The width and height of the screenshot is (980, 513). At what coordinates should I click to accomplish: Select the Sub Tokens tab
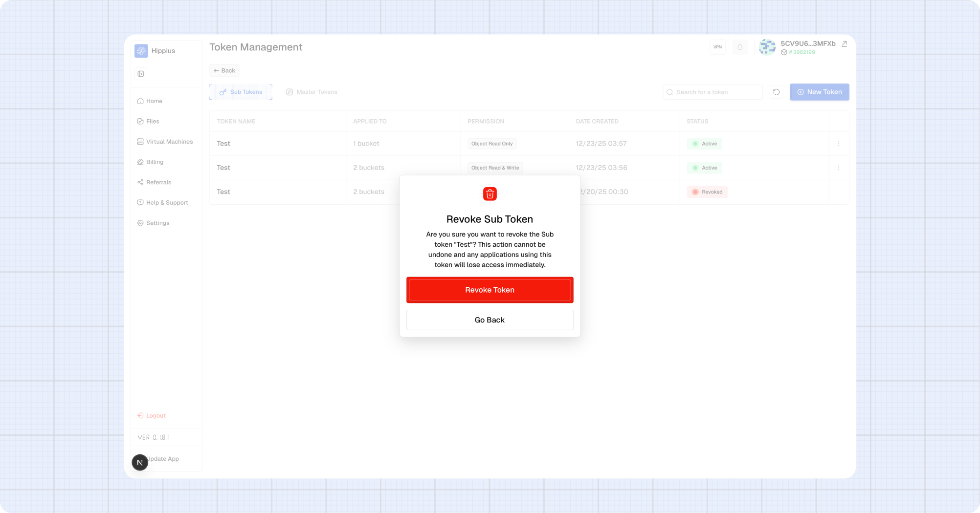tap(241, 92)
